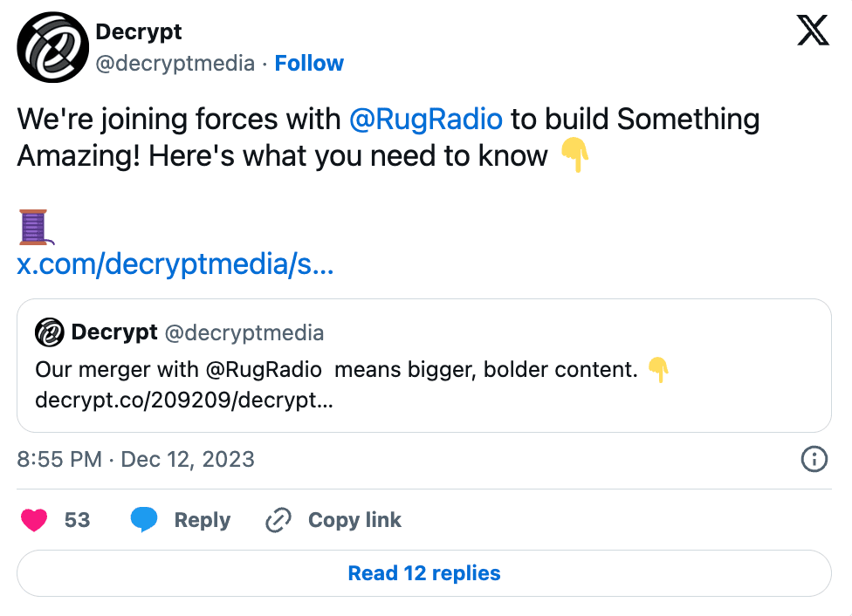
Task: Click the copy link chain icon
Action: point(278,520)
